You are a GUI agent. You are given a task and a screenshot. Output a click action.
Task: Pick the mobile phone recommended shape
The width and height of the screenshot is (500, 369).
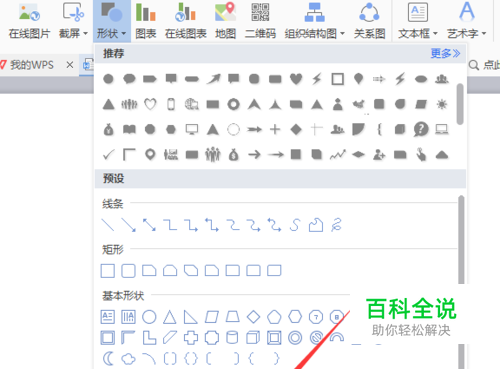click(171, 104)
